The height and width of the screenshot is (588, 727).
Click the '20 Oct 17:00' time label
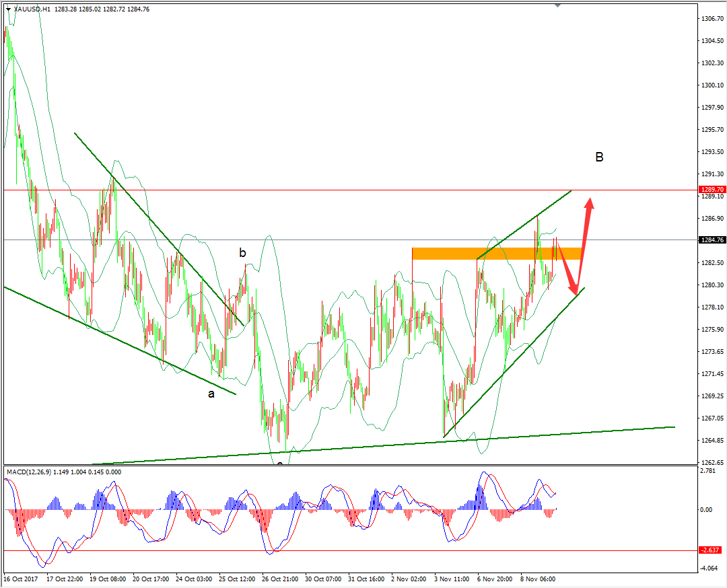click(x=151, y=579)
